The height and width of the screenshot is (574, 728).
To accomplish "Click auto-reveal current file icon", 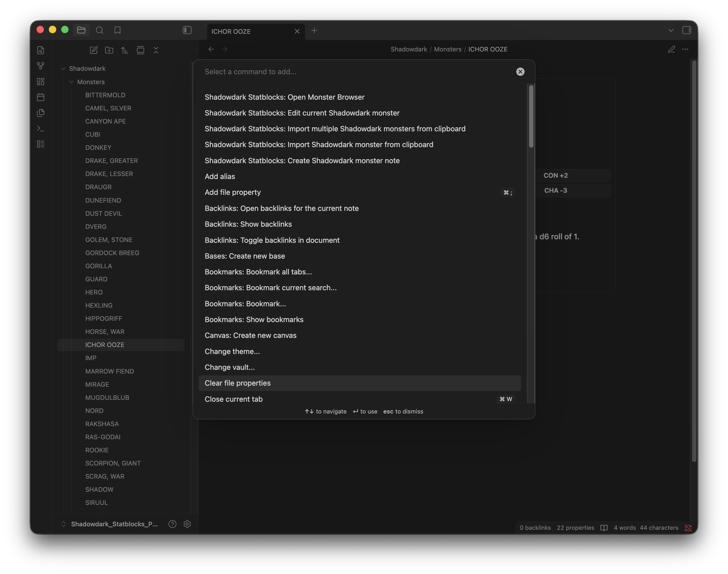I will (x=140, y=50).
